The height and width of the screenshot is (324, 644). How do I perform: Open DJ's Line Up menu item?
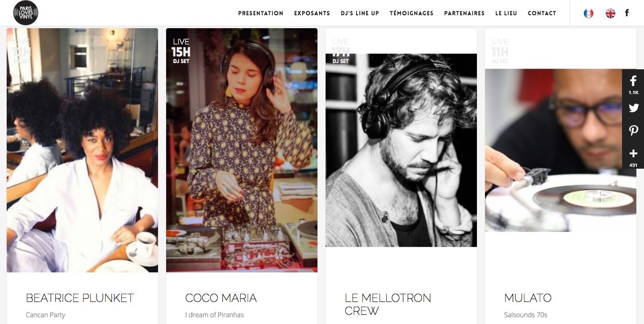(359, 13)
